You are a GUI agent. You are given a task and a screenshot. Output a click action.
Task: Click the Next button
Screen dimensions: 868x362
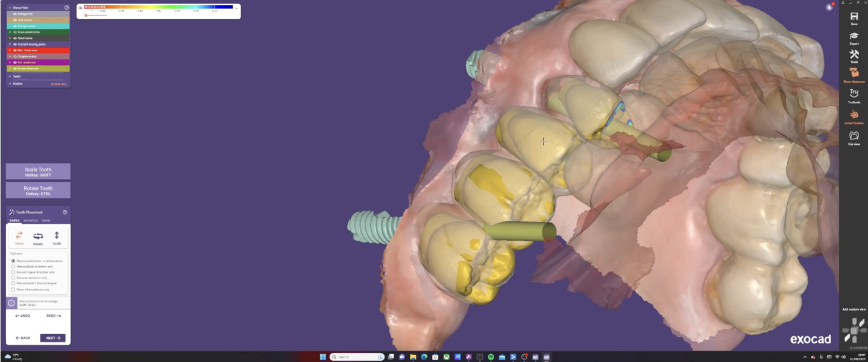52,338
